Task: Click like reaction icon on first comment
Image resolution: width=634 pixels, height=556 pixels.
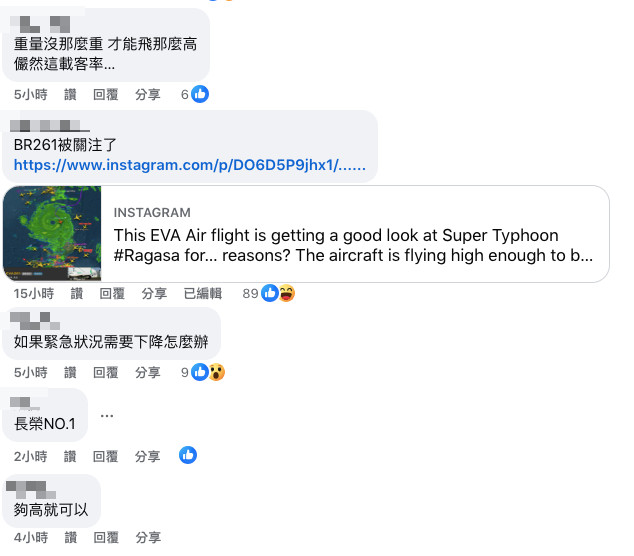Action: click(x=200, y=94)
